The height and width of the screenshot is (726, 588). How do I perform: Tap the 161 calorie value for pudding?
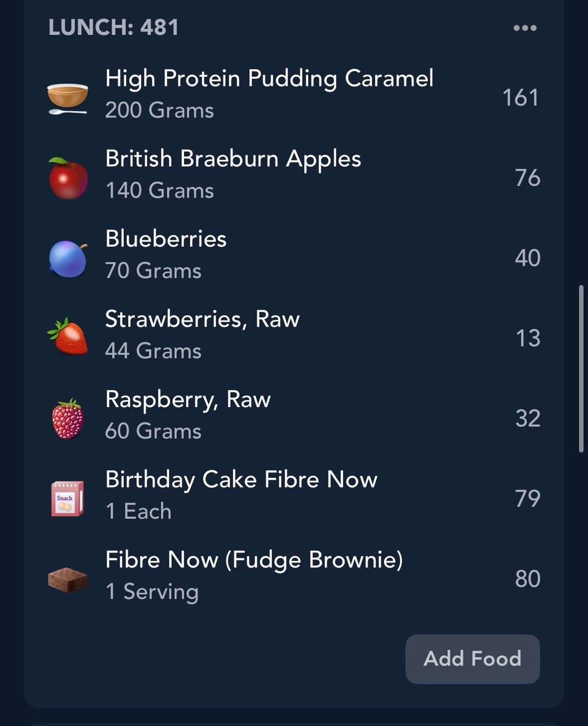click(520, 98)
